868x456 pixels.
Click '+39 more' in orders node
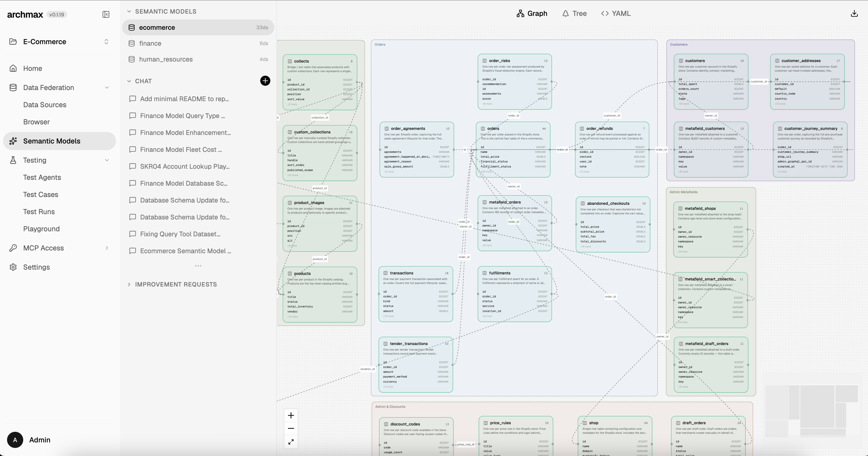coord(486,172)
